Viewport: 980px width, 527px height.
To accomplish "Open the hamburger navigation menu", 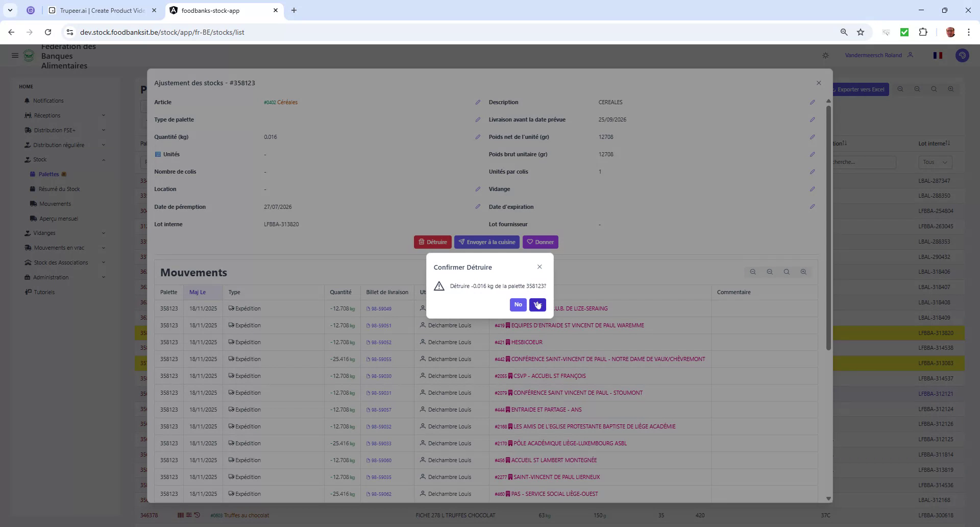I will coord(15,55).
